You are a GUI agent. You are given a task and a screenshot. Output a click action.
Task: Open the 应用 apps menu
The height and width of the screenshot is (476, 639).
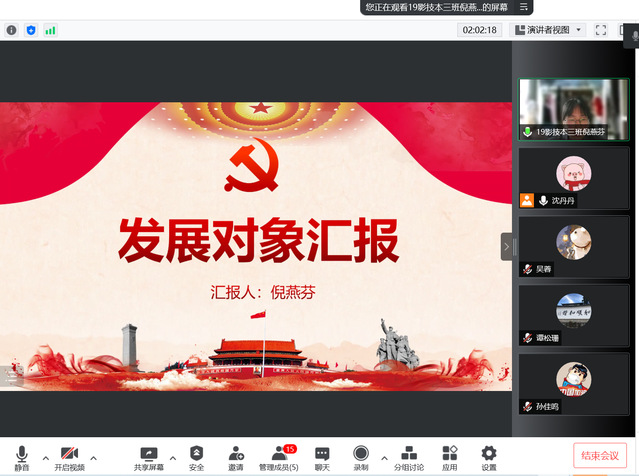450,457
